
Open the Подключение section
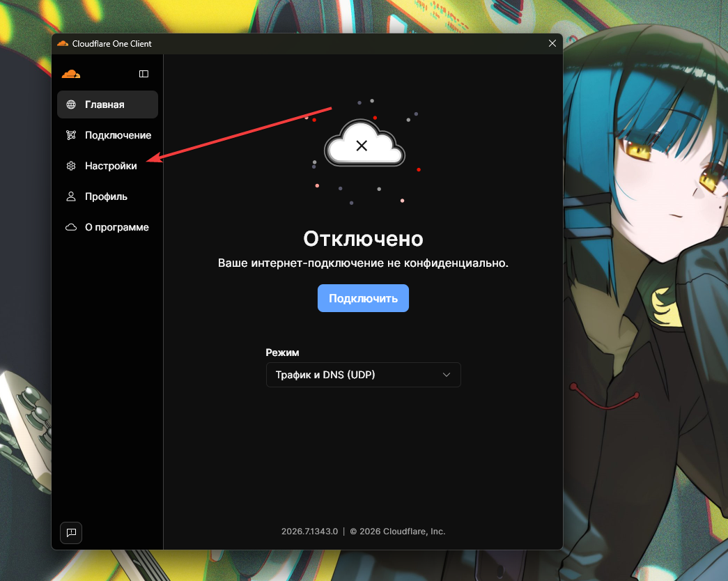point(108,135)
